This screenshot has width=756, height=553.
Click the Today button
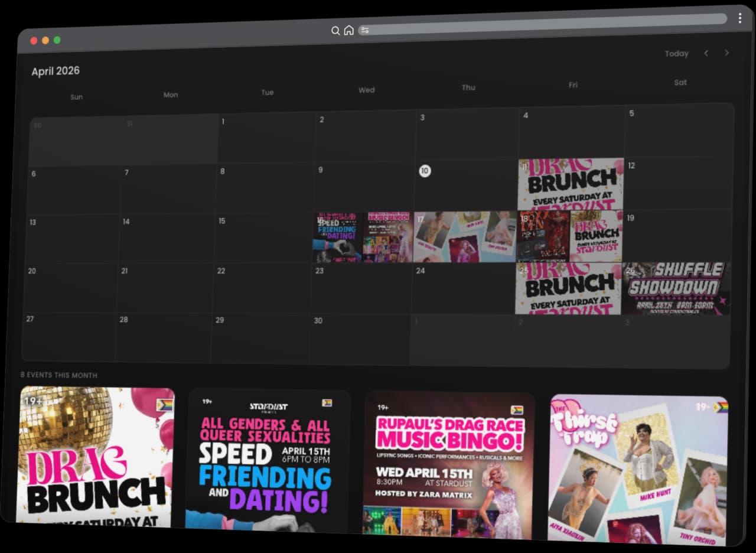tap(676, 53)
